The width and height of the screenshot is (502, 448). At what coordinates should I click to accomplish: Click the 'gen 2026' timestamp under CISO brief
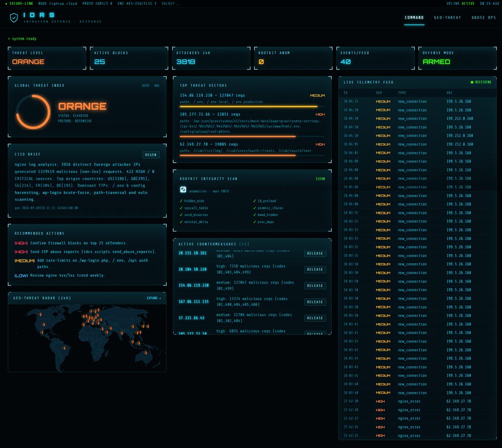click(x=46, y=208)
